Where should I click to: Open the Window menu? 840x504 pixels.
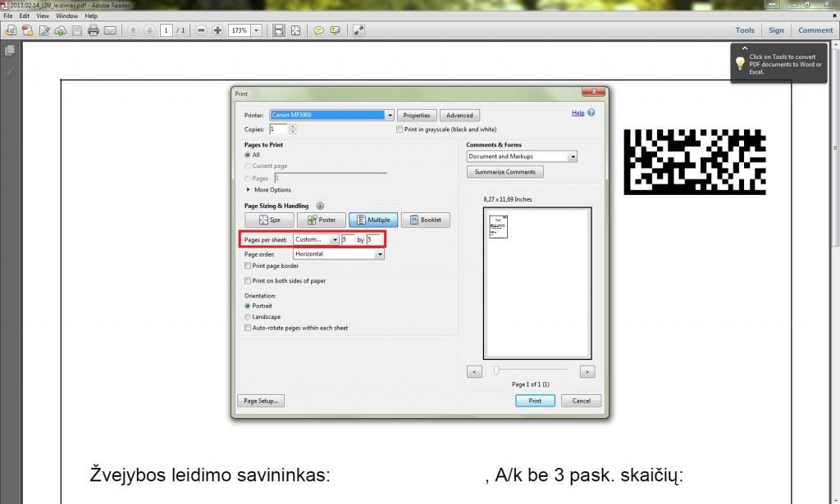click(67, 16)
